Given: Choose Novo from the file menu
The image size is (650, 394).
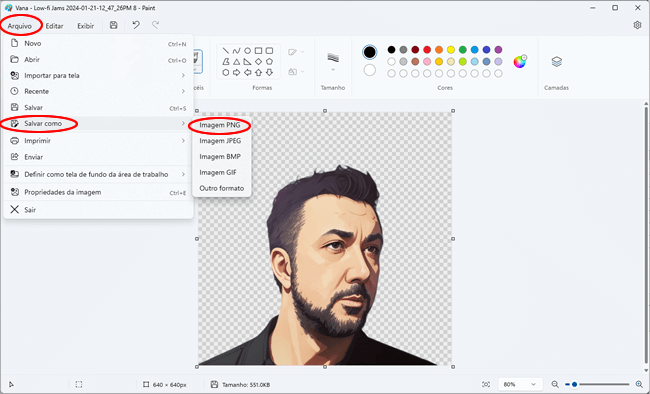Looking at the screenshot, I should tap(98, 44).
